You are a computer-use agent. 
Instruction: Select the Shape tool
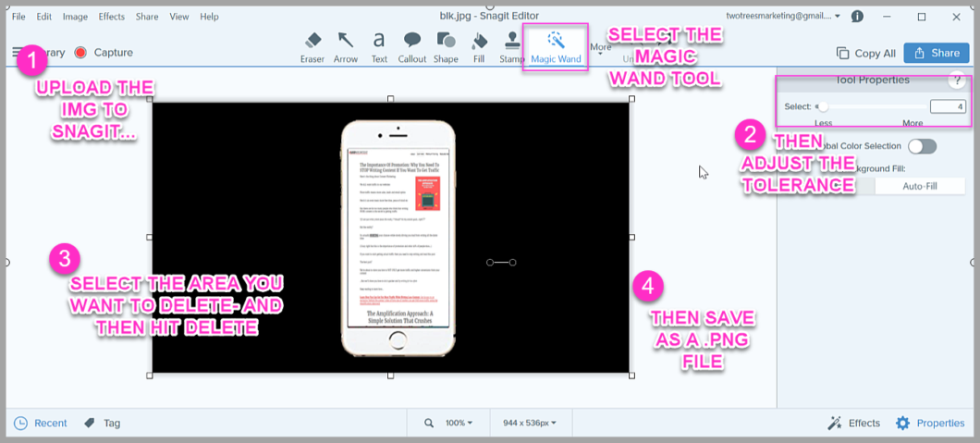point(446,48)
